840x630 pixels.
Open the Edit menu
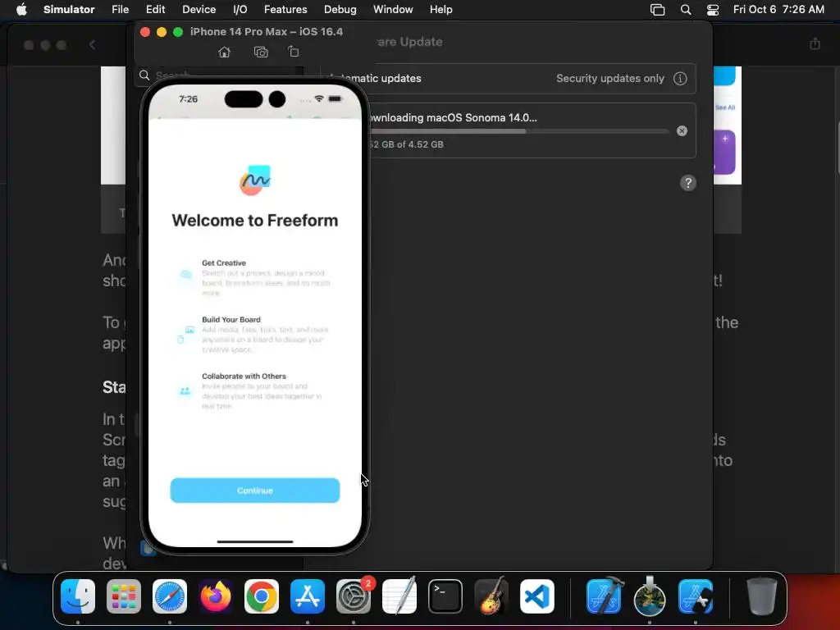tap(155, 9)
